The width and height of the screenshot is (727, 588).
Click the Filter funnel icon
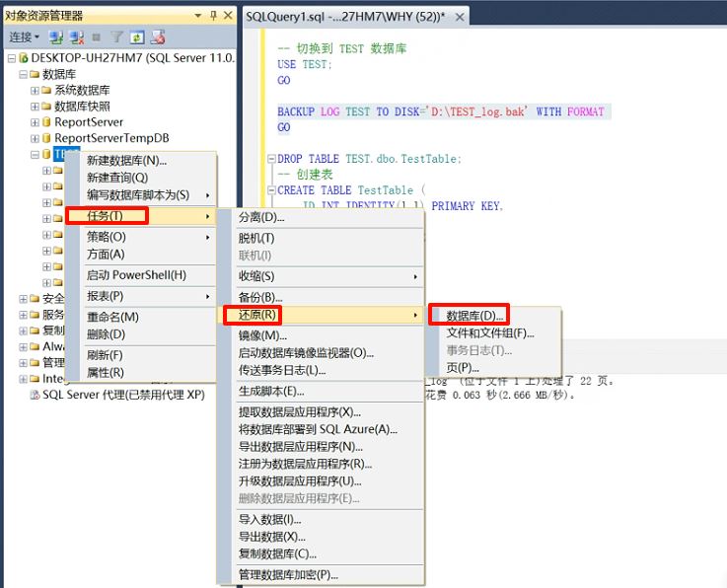(x=115, y=37)
